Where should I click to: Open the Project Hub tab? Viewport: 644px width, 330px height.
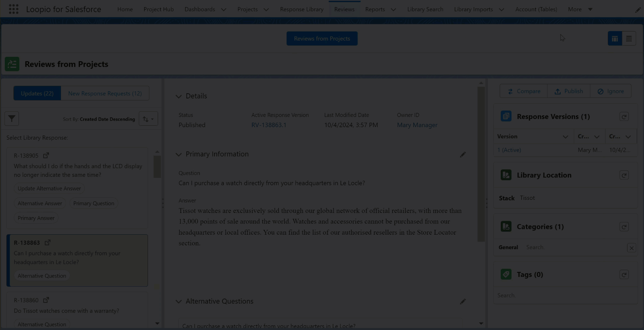click(158, 9)
